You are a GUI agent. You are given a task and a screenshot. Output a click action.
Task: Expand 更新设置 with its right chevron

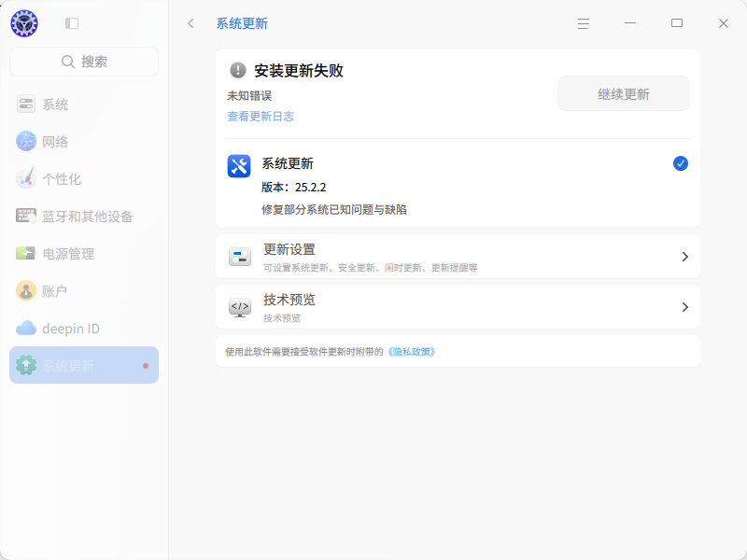point(685,257)
